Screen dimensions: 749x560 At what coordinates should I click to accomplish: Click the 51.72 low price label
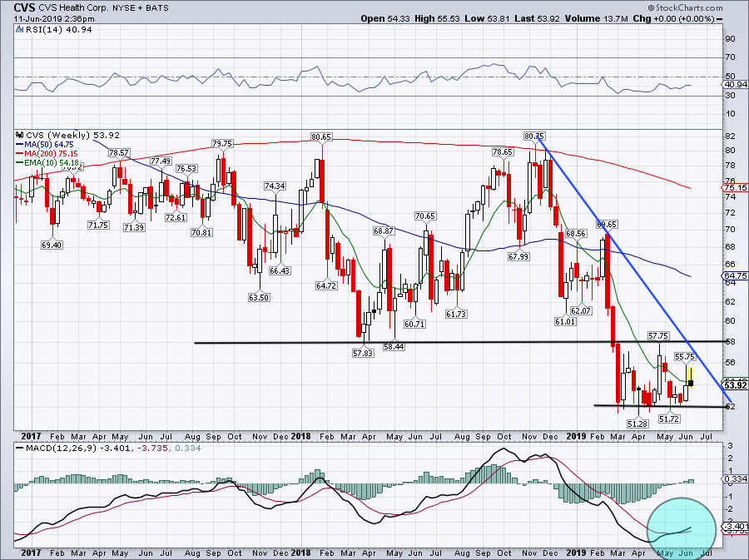pos(669,419)
